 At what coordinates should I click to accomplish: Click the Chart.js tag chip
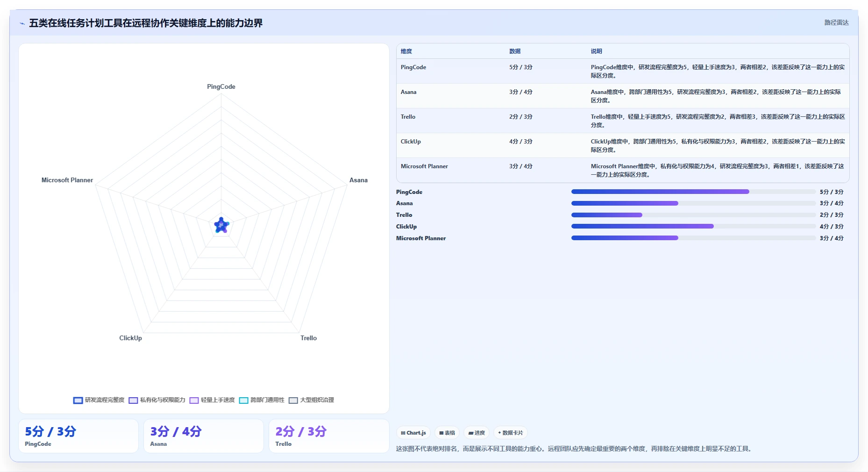(x=413, y=433)
